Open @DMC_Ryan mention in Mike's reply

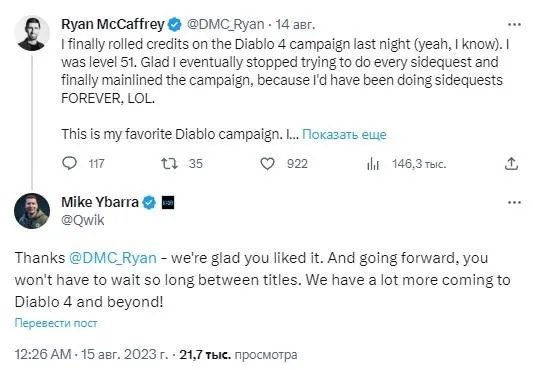[113, 258]
